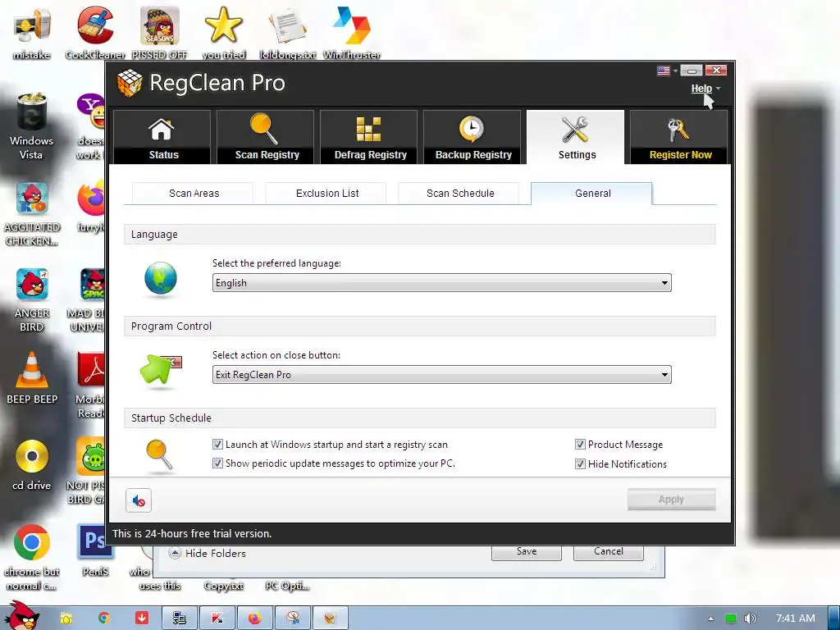
Task: Select the BEEP BEEP VLC cone icon
Action: (32, 377)
